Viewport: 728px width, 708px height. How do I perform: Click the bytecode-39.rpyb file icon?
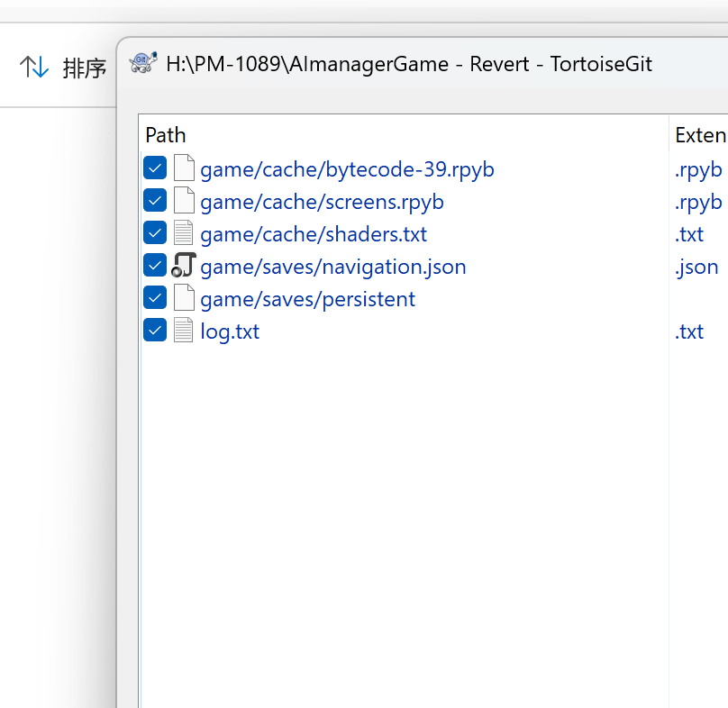(184, 168)
